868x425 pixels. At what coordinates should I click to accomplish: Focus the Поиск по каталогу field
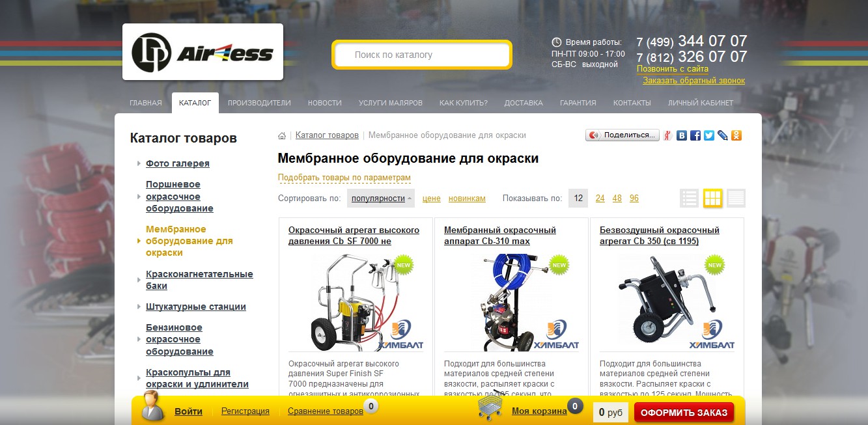pyautogui.click(x=422, y=55)
